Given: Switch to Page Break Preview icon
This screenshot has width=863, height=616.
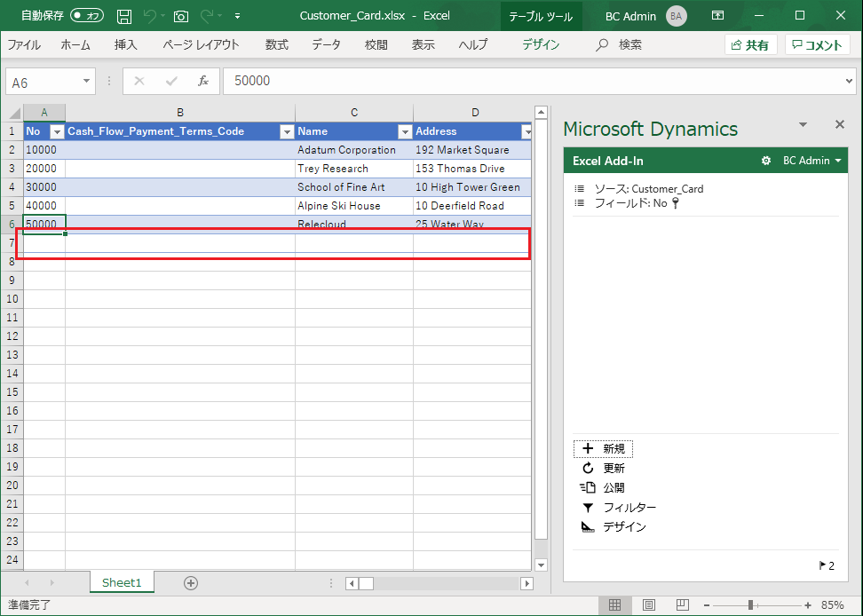Looking at the screenshot, I should [x=683, y=605].
